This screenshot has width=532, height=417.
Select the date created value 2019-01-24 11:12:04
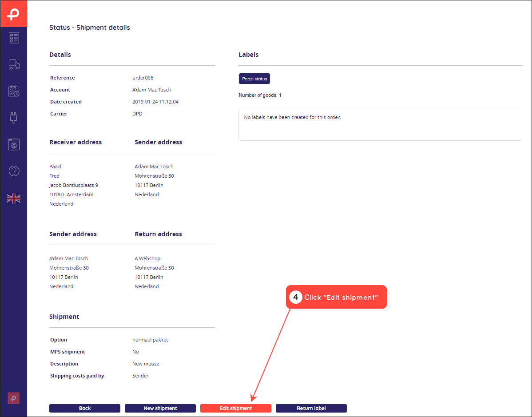[155, 102]
